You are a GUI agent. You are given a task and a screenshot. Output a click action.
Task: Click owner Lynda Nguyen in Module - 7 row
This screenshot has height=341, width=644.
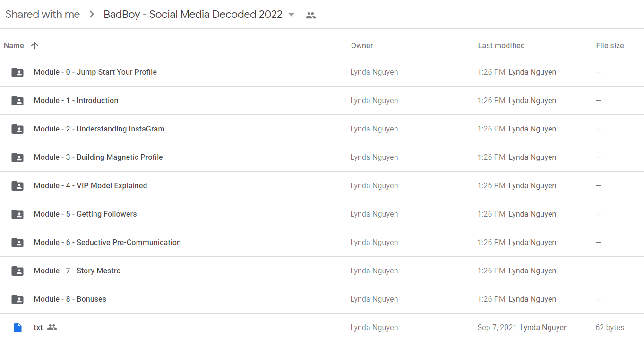tap(374, 271)
